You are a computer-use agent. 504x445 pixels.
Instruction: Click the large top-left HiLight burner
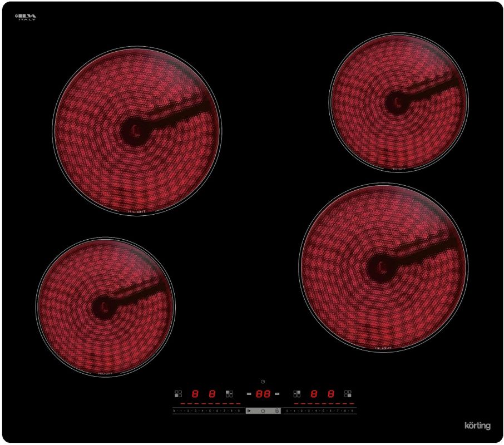click(x=137, y=131)
